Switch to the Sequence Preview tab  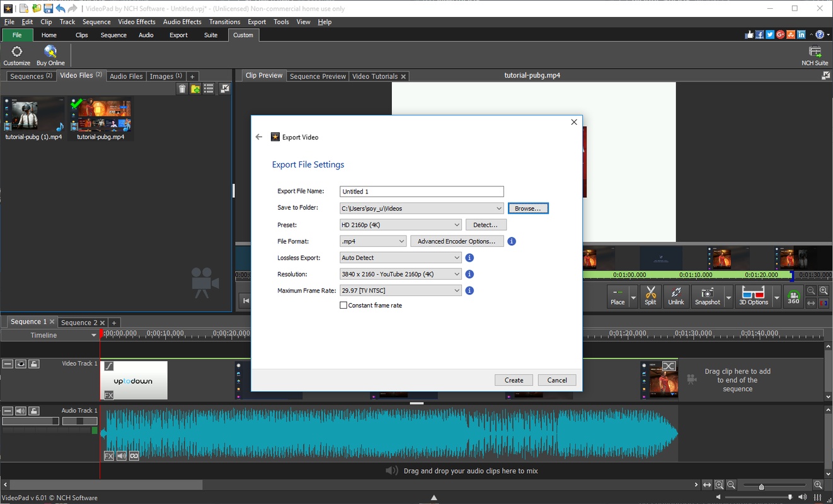pyautogui.click(x=318, y=76)
